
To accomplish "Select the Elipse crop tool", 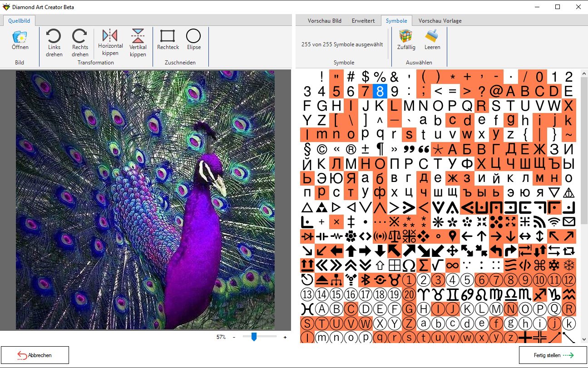I will 193,40.
